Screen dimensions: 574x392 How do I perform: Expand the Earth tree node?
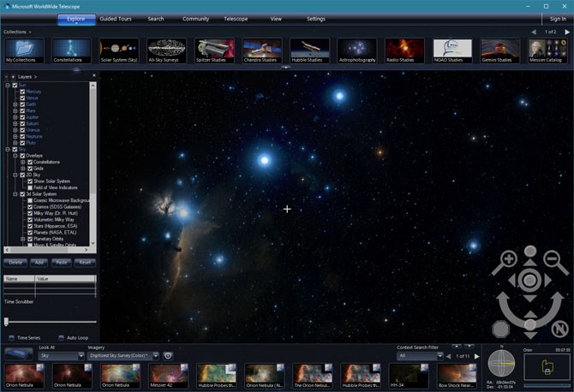[15, 104]
